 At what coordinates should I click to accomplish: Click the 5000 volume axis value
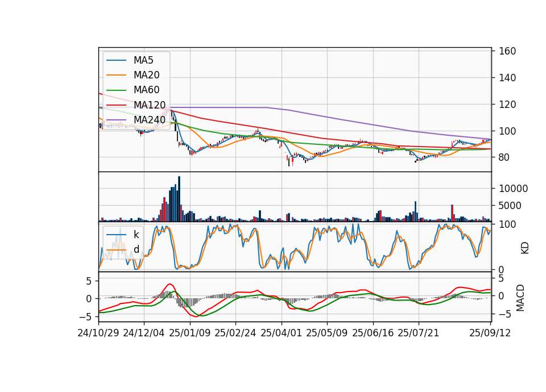tap(510, 206)
